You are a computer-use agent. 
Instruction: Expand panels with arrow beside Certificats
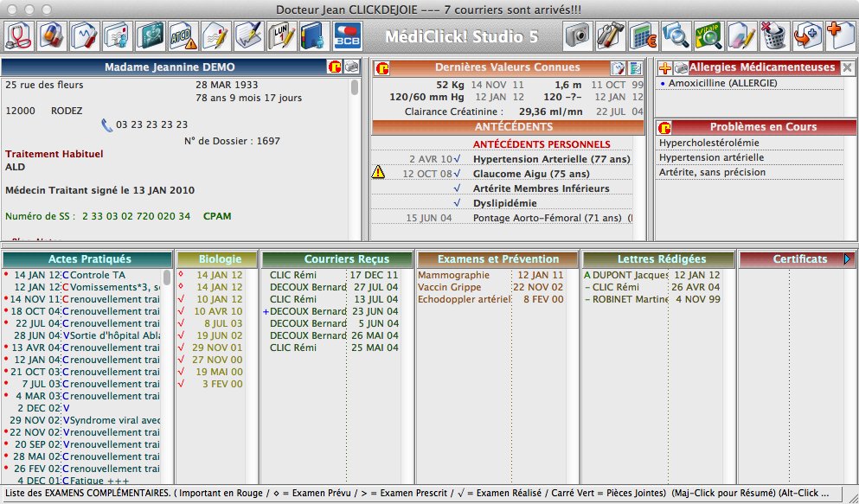click(x=848, y=258)
